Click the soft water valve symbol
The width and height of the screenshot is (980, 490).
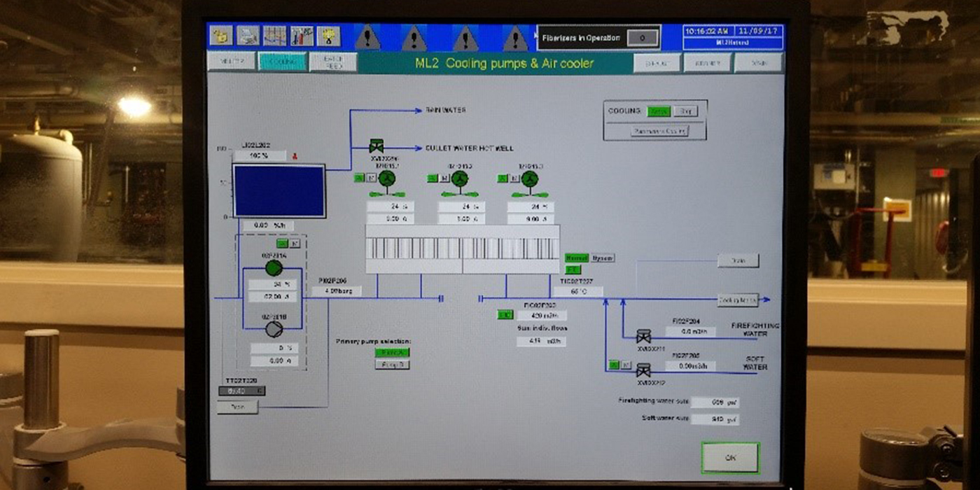click(643, 370)
